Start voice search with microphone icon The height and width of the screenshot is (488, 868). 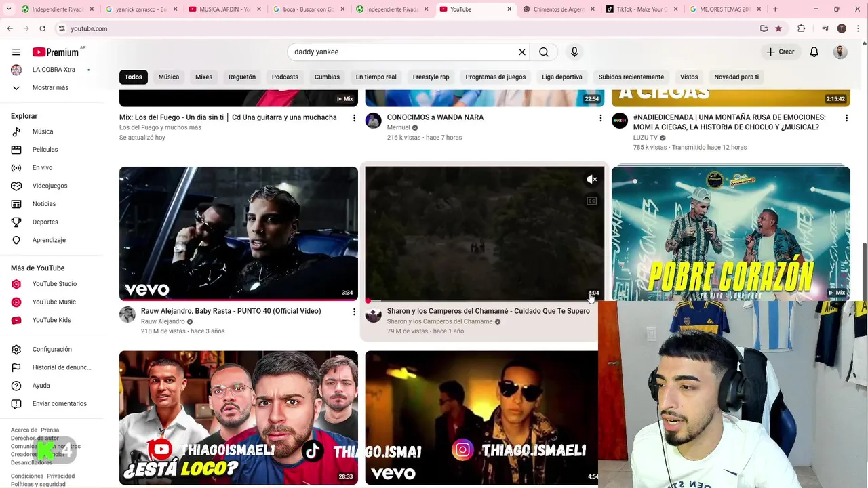click(x=574, y=52)
